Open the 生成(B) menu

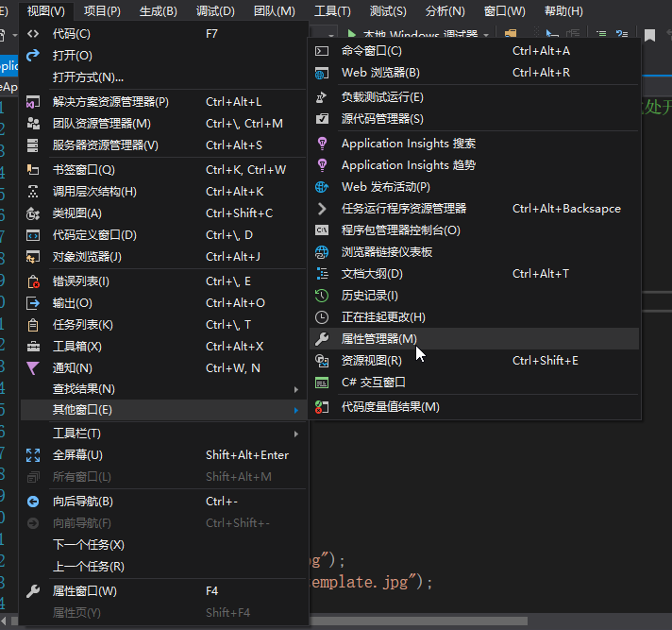pos(159,11)
